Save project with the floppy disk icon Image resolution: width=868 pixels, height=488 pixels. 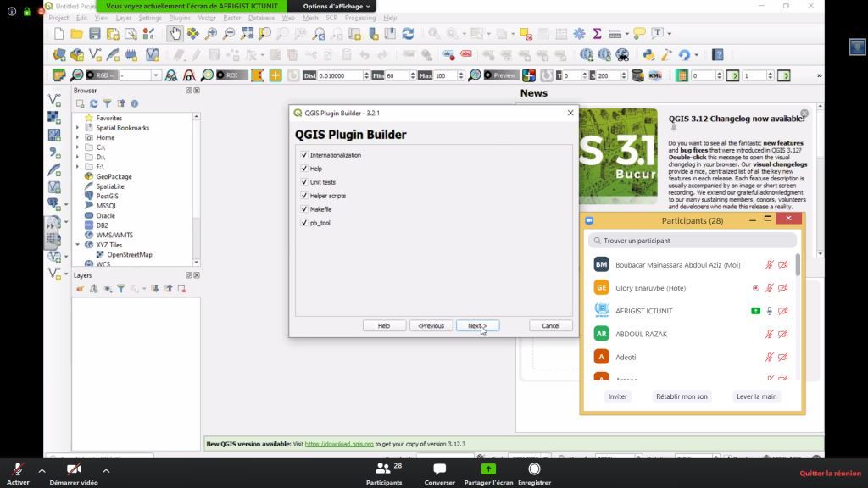click(95, 34)
